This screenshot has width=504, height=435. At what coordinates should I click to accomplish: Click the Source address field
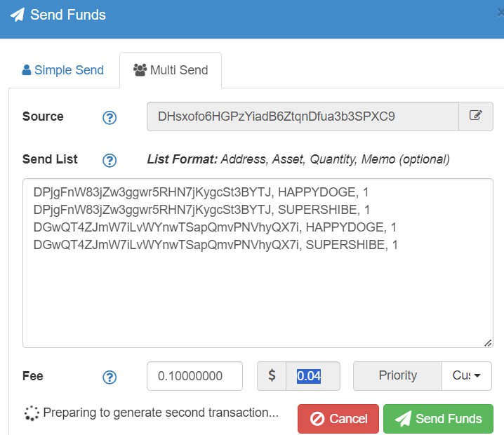(303, 116)
